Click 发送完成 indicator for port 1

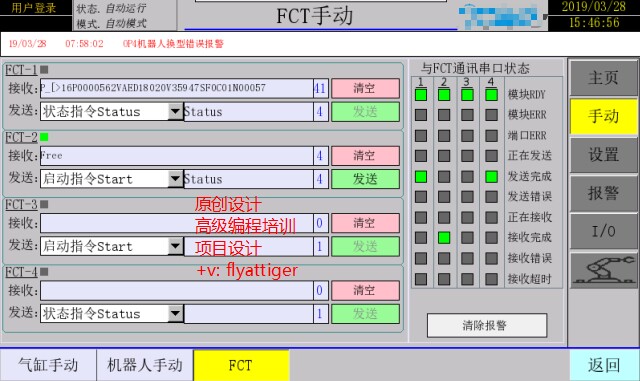(x=421, y=176)
